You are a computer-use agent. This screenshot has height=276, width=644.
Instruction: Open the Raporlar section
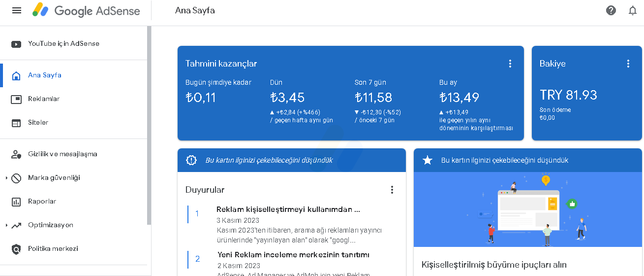click(42, 202)
